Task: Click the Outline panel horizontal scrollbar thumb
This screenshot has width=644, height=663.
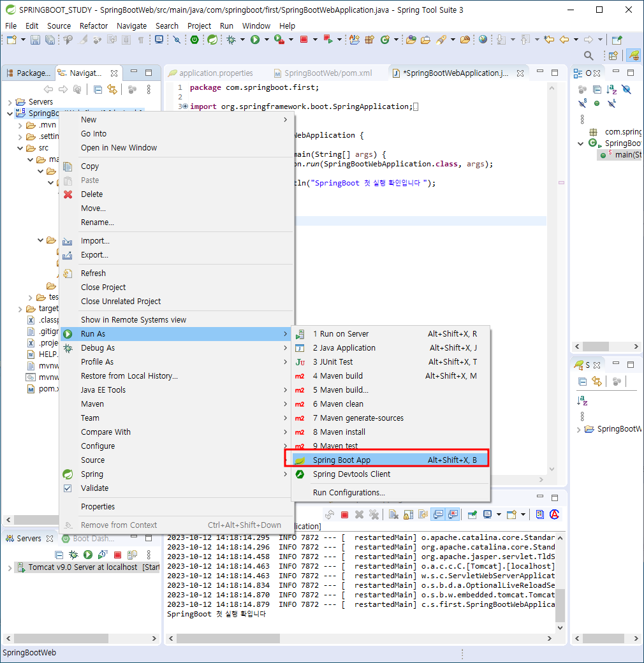Action: coord(596,346)
